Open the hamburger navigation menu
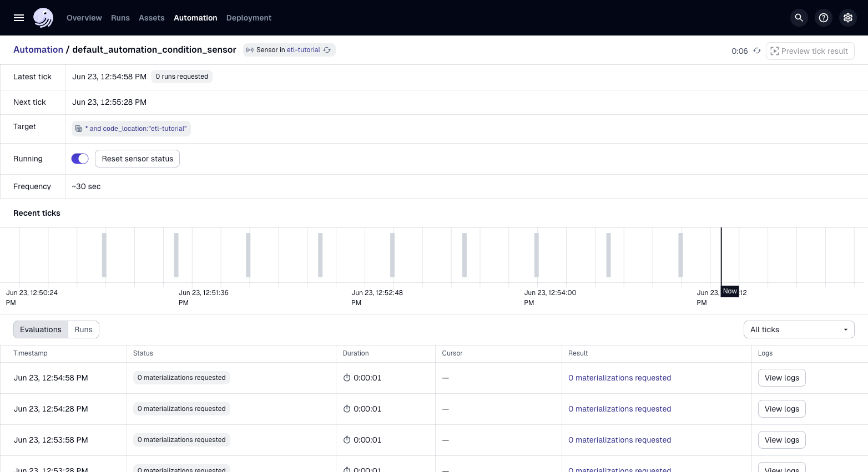The height and width of the screenshot is (472, 868). (x=19, y=18)
